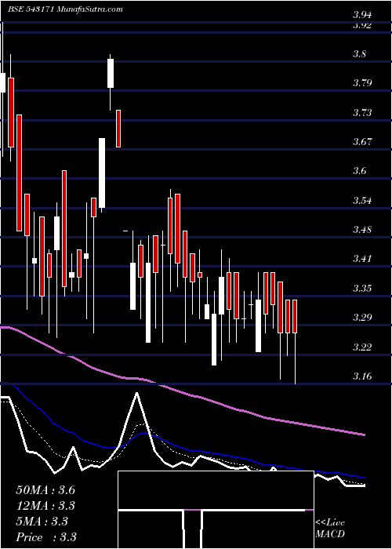
Task: Click the 3.29 price axis label
Action: [x=362, y=318]
